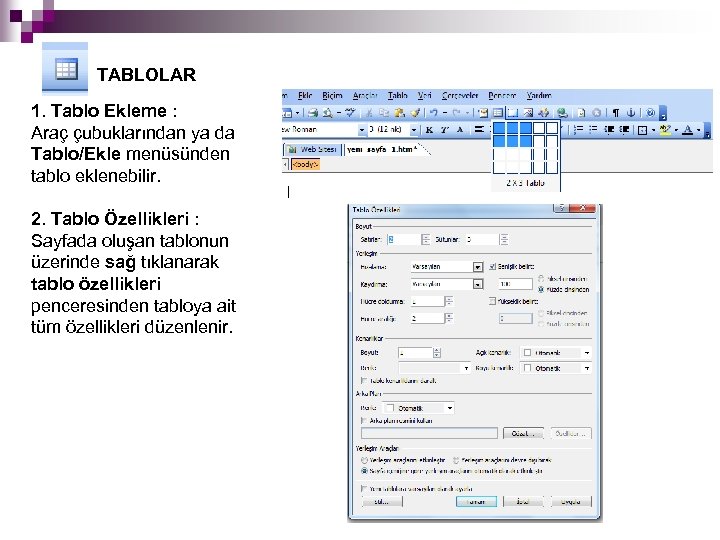Open the Araçlar menu
Screen dimensions: 720x540
click(x=365, y=96)
